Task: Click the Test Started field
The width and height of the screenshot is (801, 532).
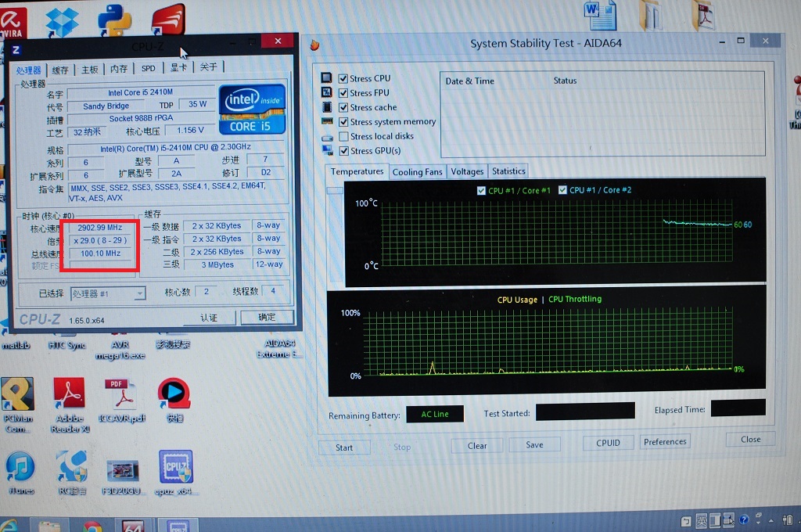Action: click(585, 411)
